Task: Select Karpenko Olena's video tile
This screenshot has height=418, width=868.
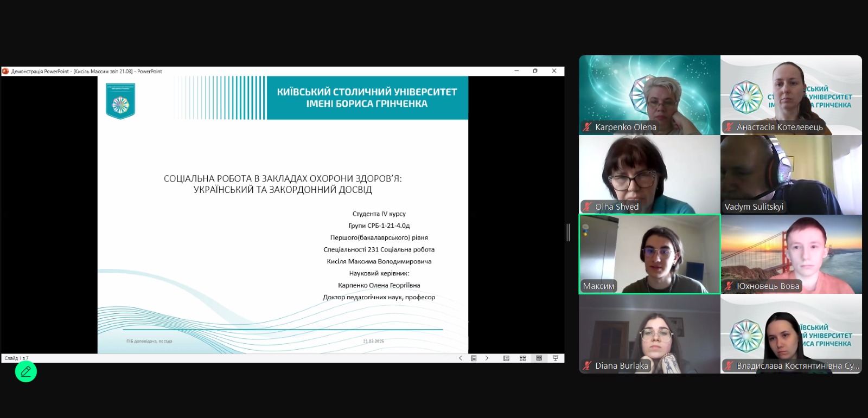Action: click(649, 95)
